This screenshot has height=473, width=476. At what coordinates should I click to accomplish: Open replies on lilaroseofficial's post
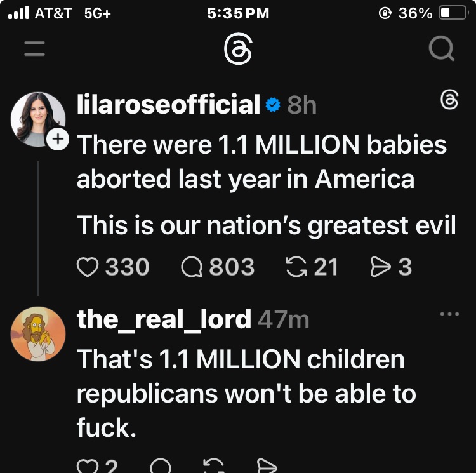192,267
